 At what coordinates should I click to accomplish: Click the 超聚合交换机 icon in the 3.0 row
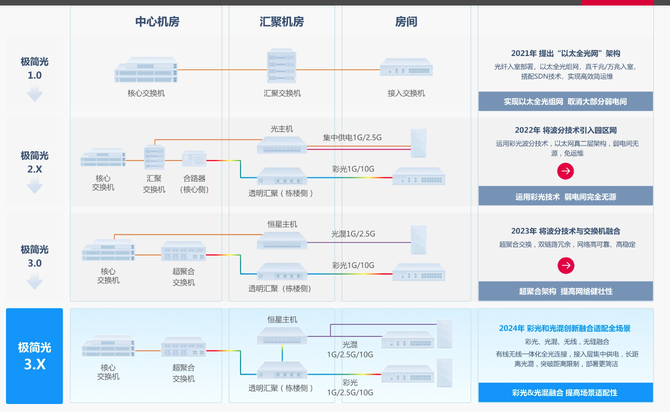click(x=183, y=252)
